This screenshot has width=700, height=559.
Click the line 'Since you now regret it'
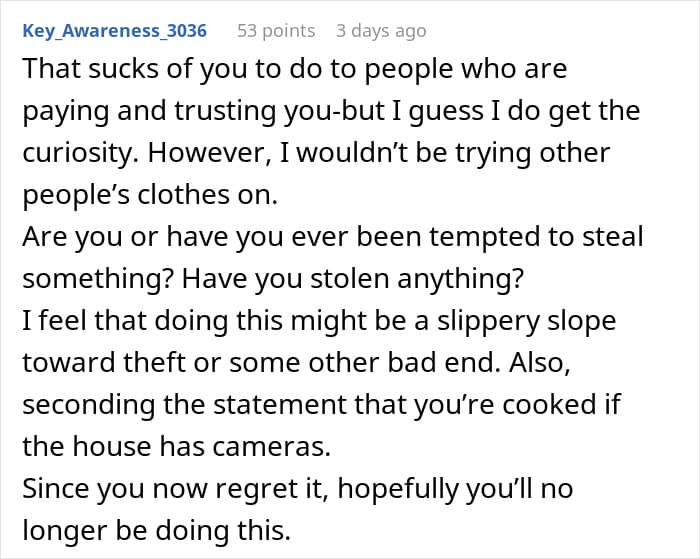click(298, 488)
